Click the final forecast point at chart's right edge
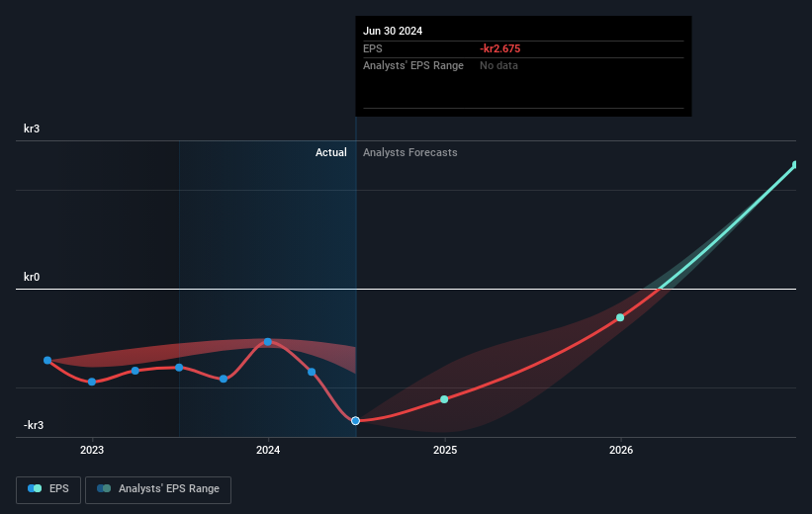This screenshot has height=514, width=812. [795, 165]
